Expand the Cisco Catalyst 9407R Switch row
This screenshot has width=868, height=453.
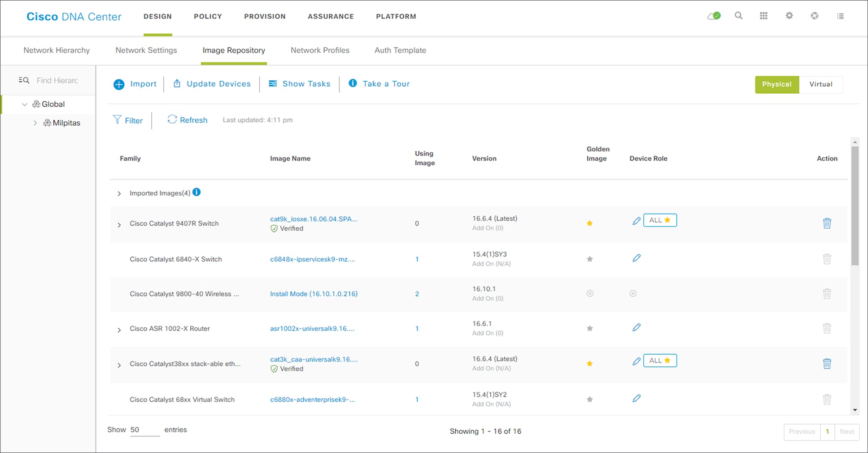tap(119, 225)
